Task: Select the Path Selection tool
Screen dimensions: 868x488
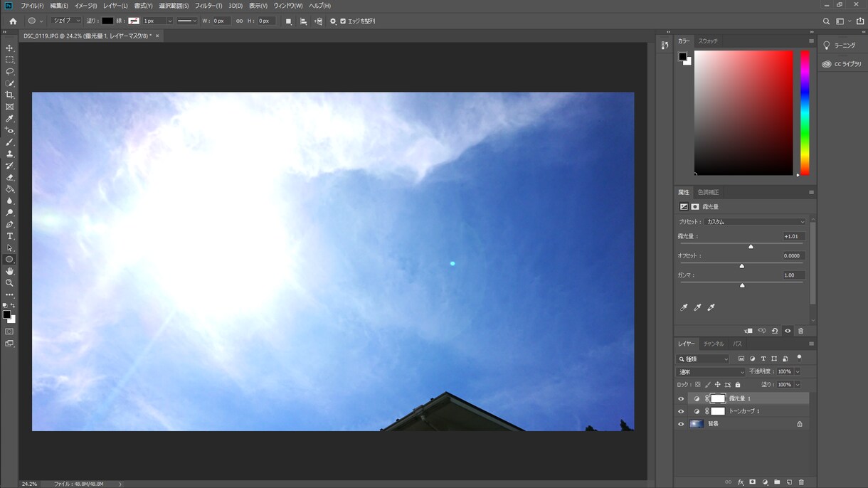Action: 10,248
